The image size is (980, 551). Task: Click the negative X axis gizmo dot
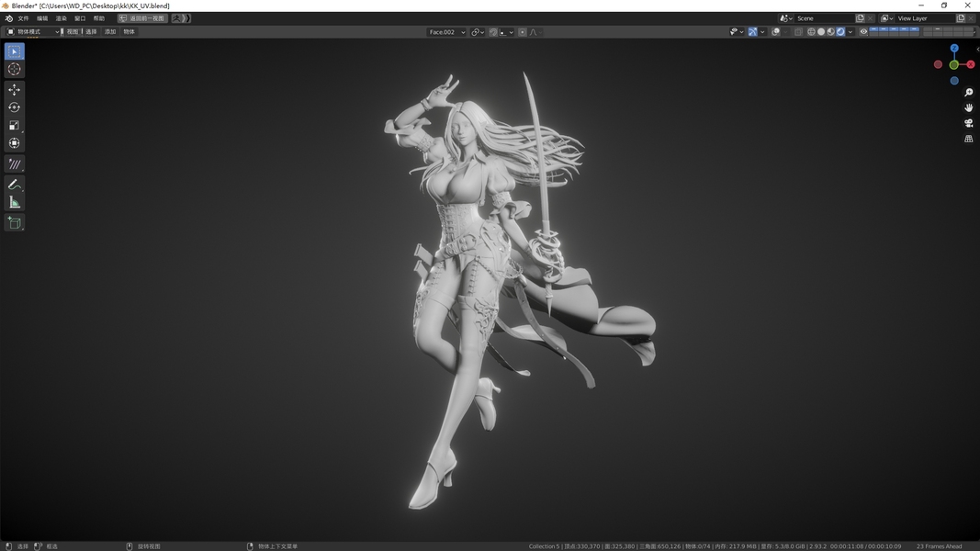[x=938, y=64]
